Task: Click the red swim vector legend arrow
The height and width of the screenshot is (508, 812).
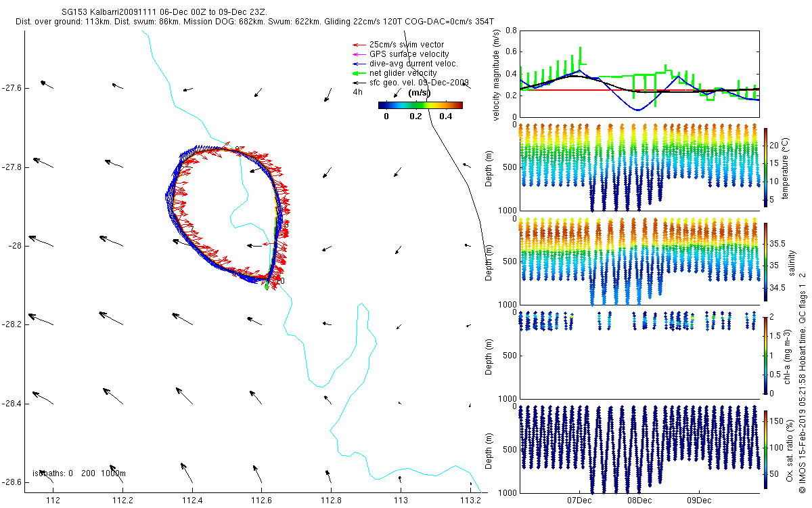Action: (359, 45)
